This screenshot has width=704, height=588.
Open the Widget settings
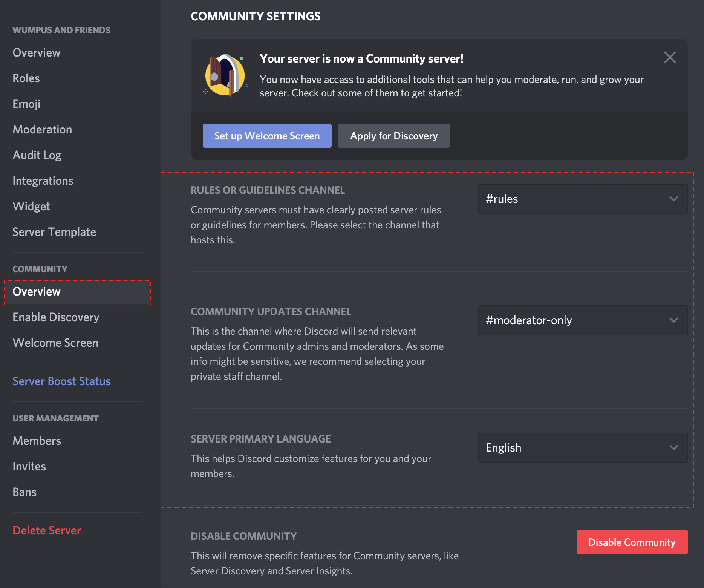(x=31, y=206)
